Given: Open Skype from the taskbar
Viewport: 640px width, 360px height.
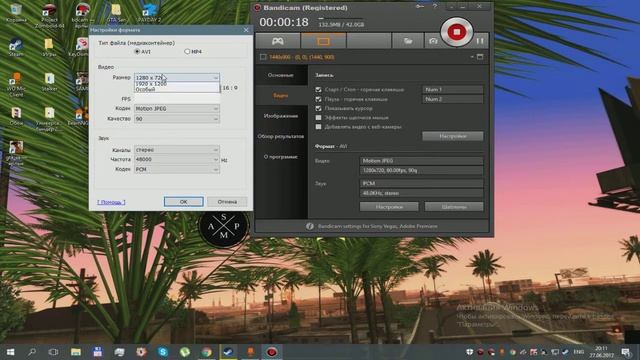Looking at the screenshot, I should tap(163, 352).
